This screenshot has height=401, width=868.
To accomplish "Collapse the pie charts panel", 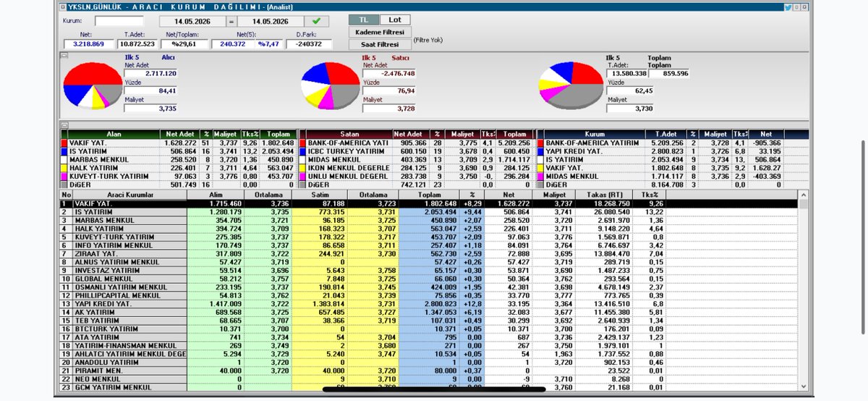I will (64, 55).
